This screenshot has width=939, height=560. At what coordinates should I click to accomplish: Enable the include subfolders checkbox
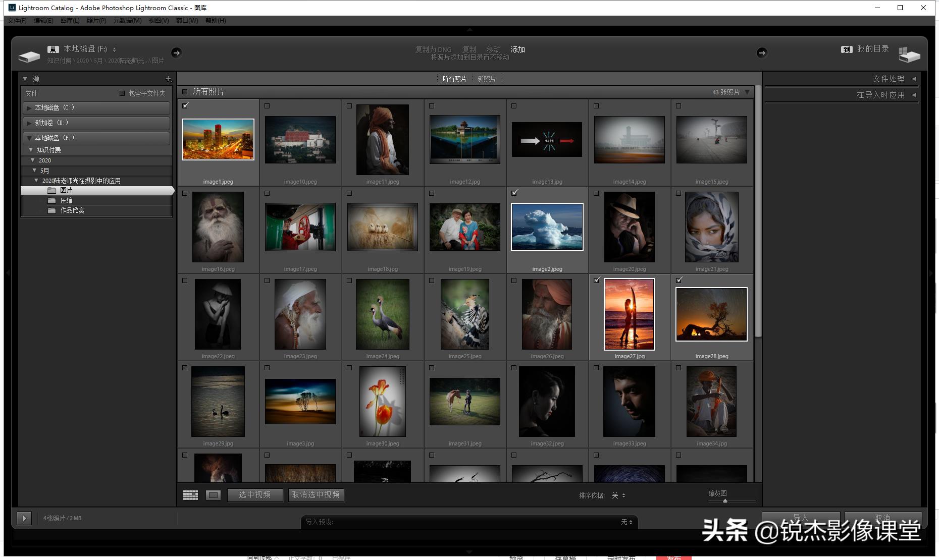122,93
